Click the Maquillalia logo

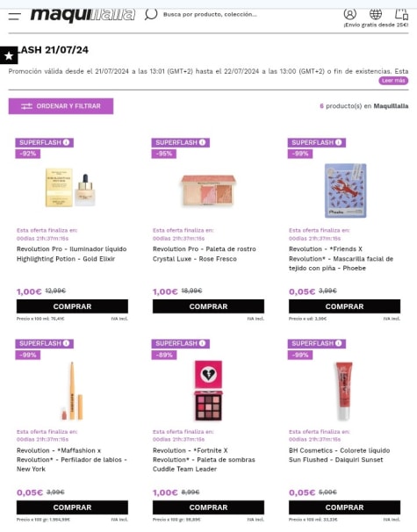pos(83,15)
